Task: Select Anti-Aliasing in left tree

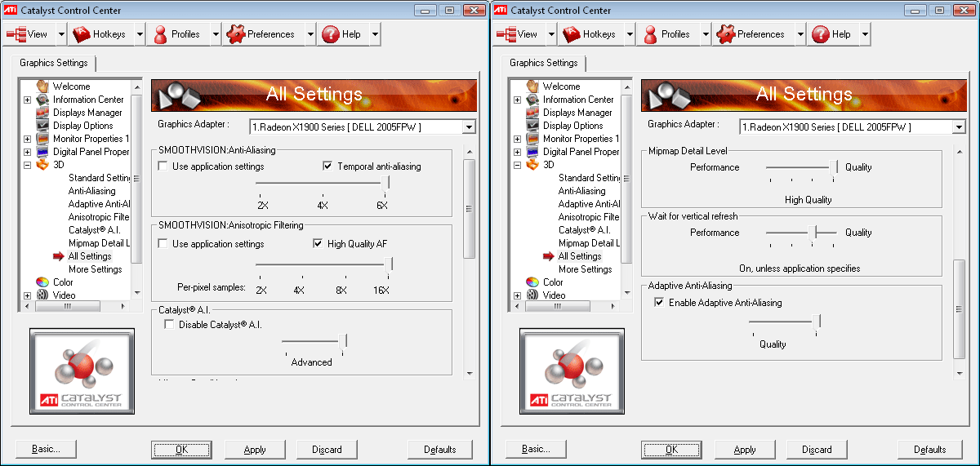Action: point(92,191)
